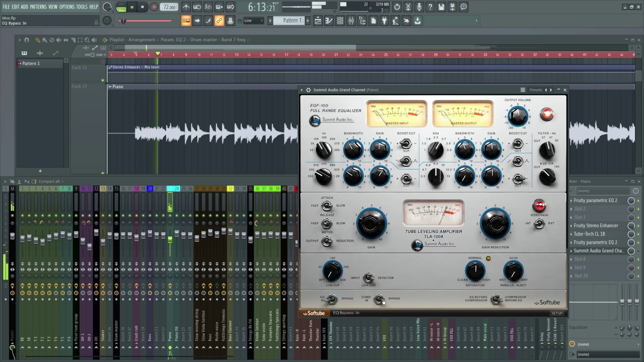Open the ADD menu
644x362 pixels.
click(x=25, y=7)
